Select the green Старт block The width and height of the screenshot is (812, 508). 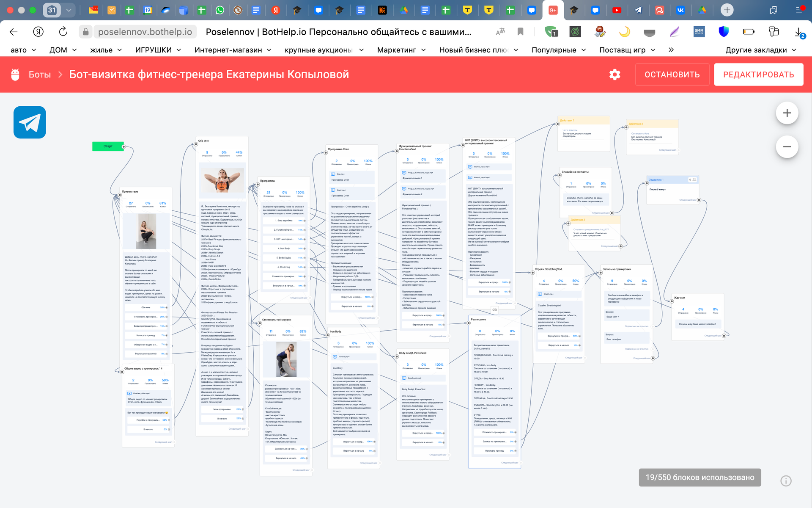coord(108,146)
